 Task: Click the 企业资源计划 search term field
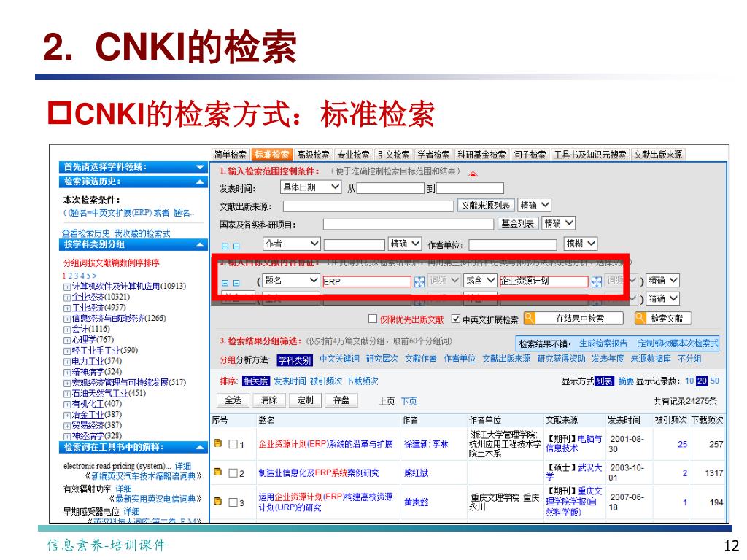543,281
